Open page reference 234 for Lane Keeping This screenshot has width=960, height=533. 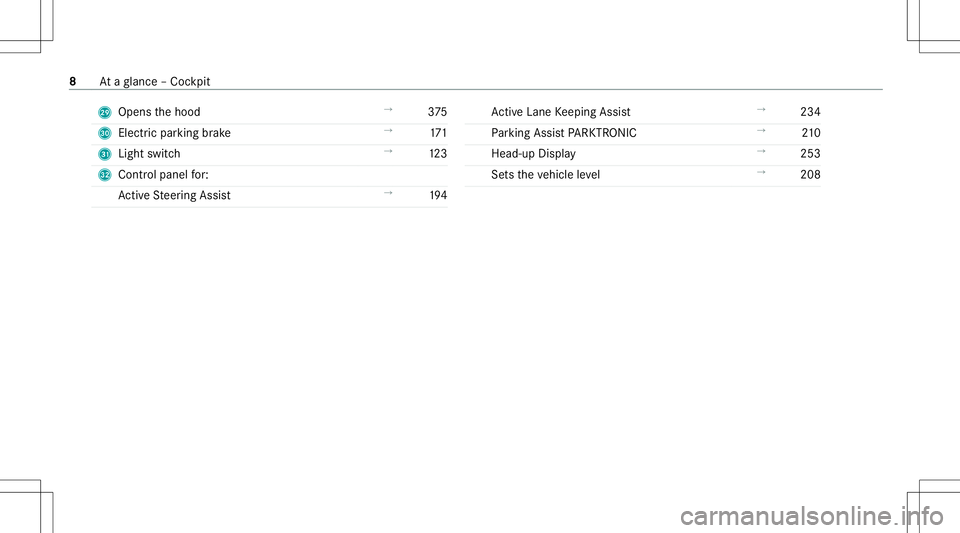tap(810, 112)
